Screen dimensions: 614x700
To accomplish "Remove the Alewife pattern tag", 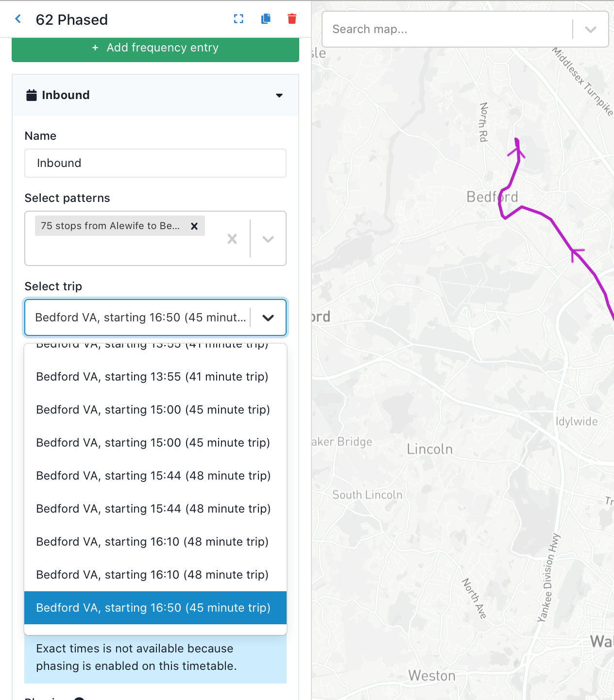I will click(194, 226).
